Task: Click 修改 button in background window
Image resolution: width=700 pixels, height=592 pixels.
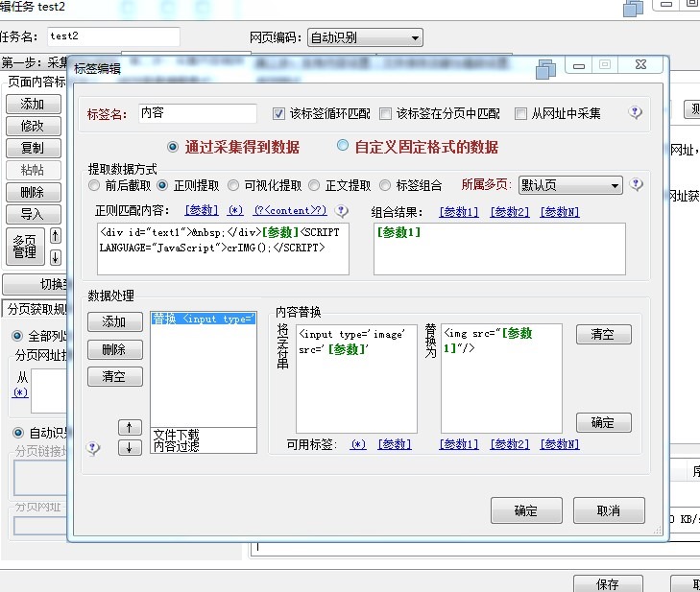Action: click(34, 126)
